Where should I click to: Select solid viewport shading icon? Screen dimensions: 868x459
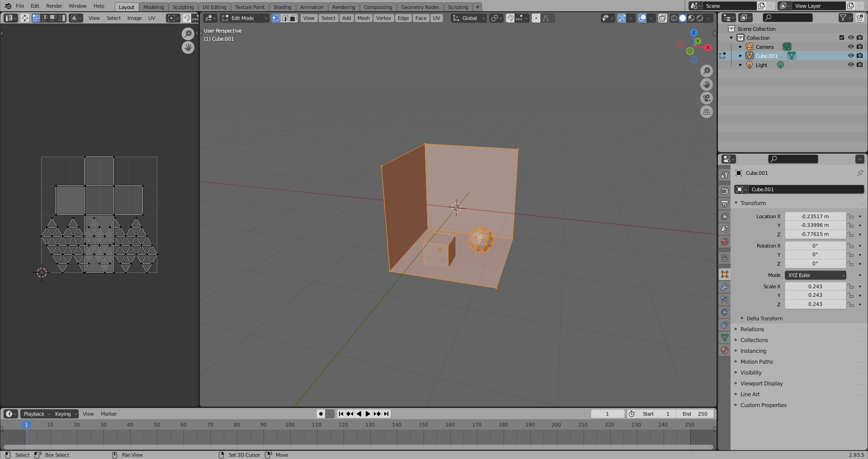[x=683, y=18]
